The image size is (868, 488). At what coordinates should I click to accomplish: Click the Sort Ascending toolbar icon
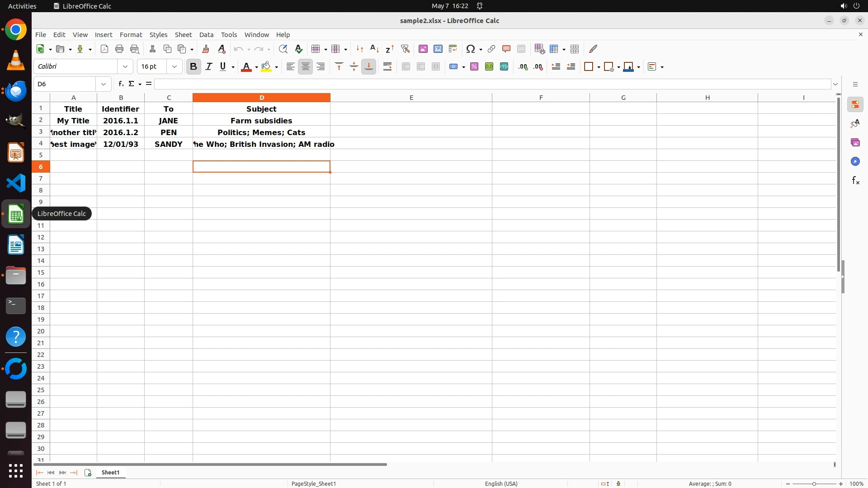pyautogui.click(x=374, y=49)
